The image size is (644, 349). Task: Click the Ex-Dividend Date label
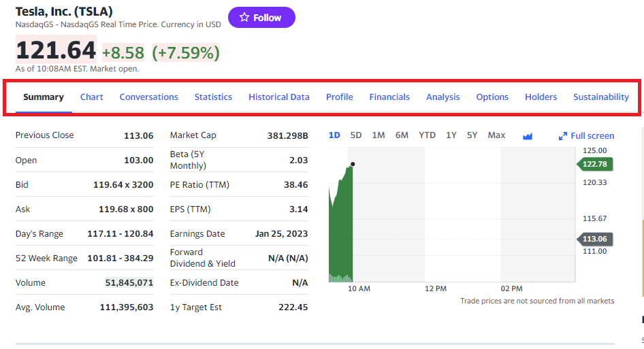(x=204, y=282)
